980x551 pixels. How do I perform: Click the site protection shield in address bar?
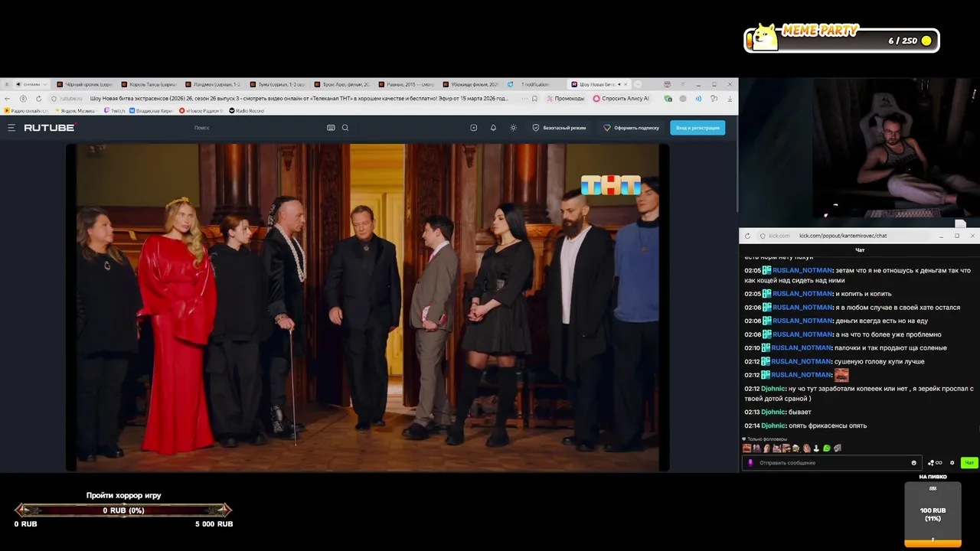click(54, 99)
